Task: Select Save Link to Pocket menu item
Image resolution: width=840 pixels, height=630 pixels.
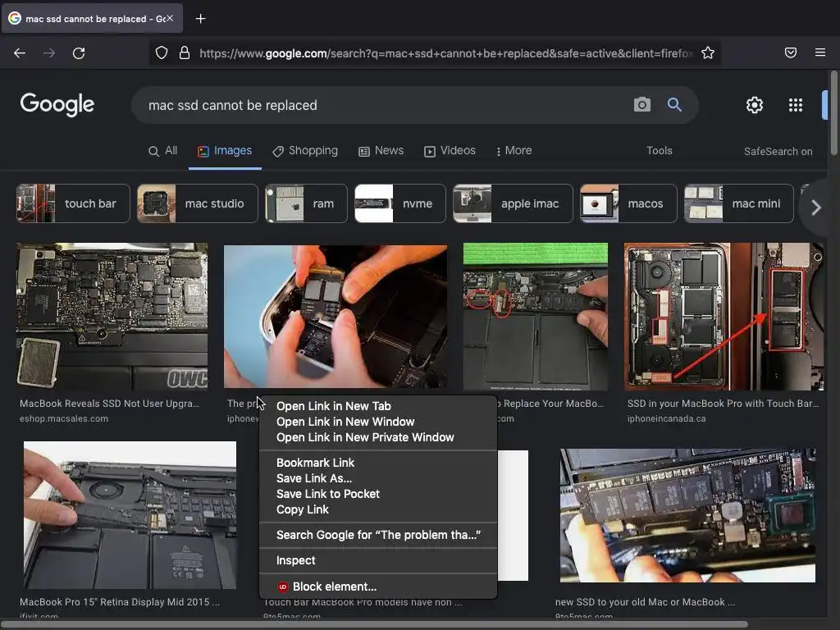Action: (378, 494)
